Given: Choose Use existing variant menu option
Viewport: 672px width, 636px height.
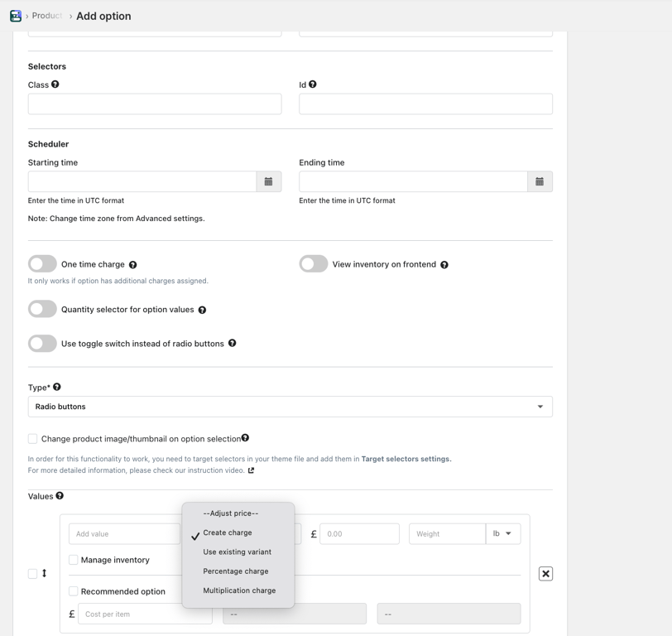Looking at the screenshot, I should click(x=237, y=552).
